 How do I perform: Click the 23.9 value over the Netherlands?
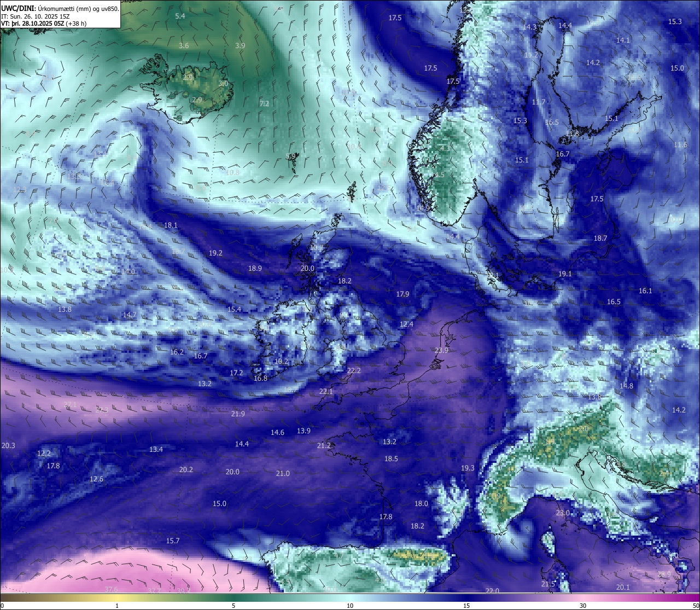[x=441, y=351]
